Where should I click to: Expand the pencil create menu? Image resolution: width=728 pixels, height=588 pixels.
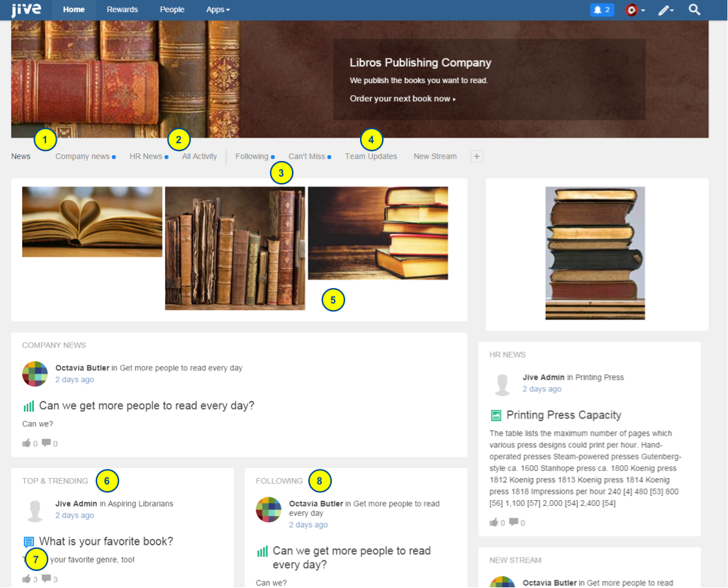[x=666, y=10]
